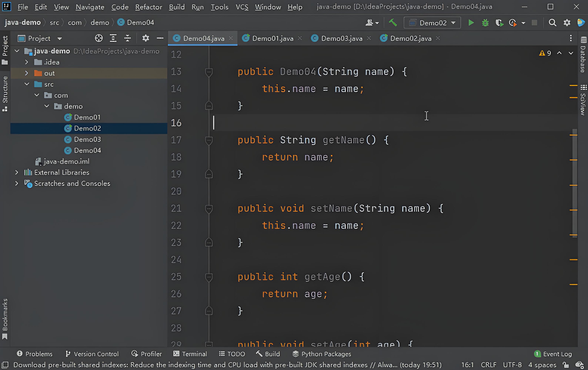
Task: Run with Coverage icon in toolbar
Action: pyautogui.click(x=499, y=23)
